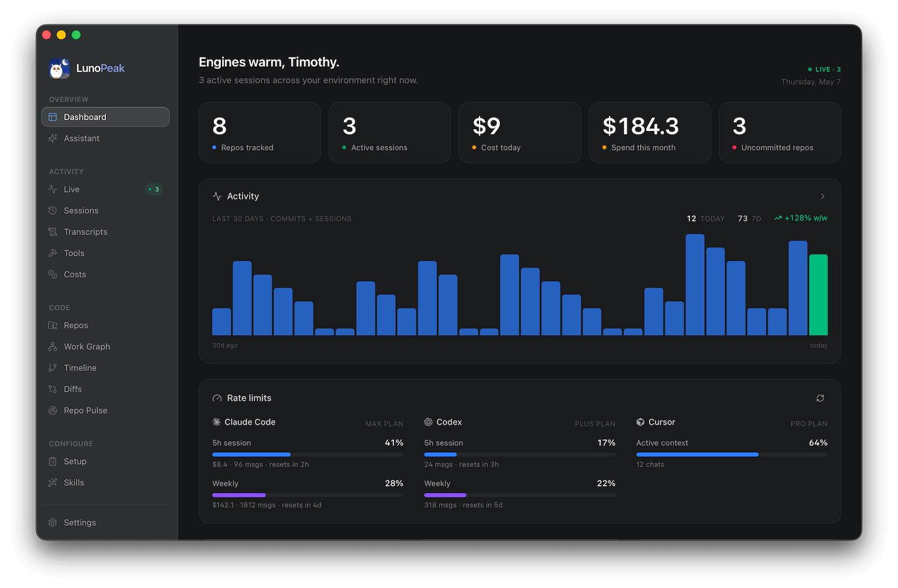Open the Uncommitted repos stat card
The image size is (898, 588).
pyautogui.click(x=779, y=132)
